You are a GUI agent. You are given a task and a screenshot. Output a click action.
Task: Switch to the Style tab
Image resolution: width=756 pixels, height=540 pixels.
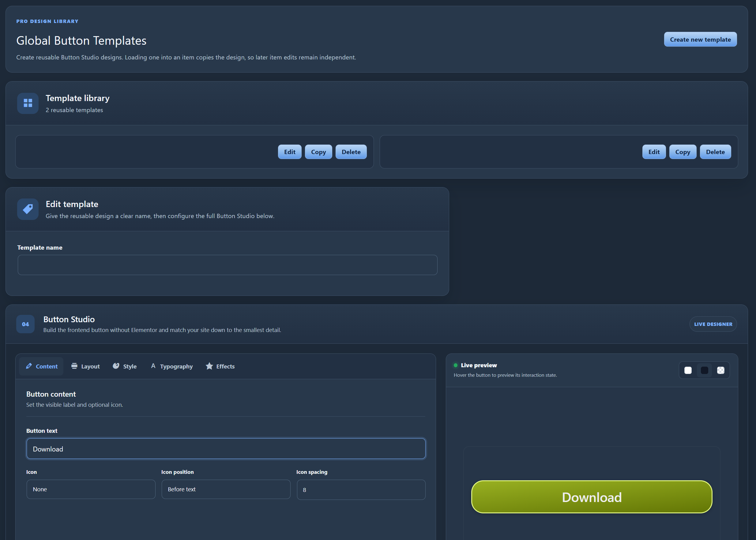click(x=125, y=366)
